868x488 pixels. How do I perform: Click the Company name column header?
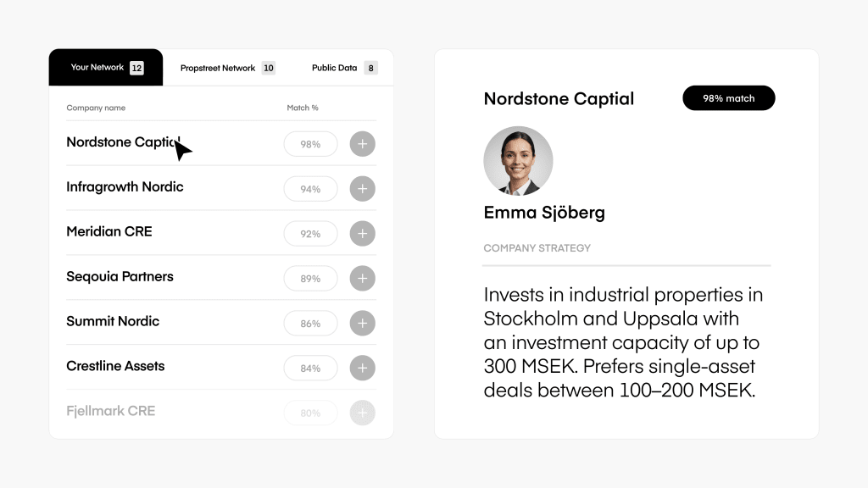[96, 108]
